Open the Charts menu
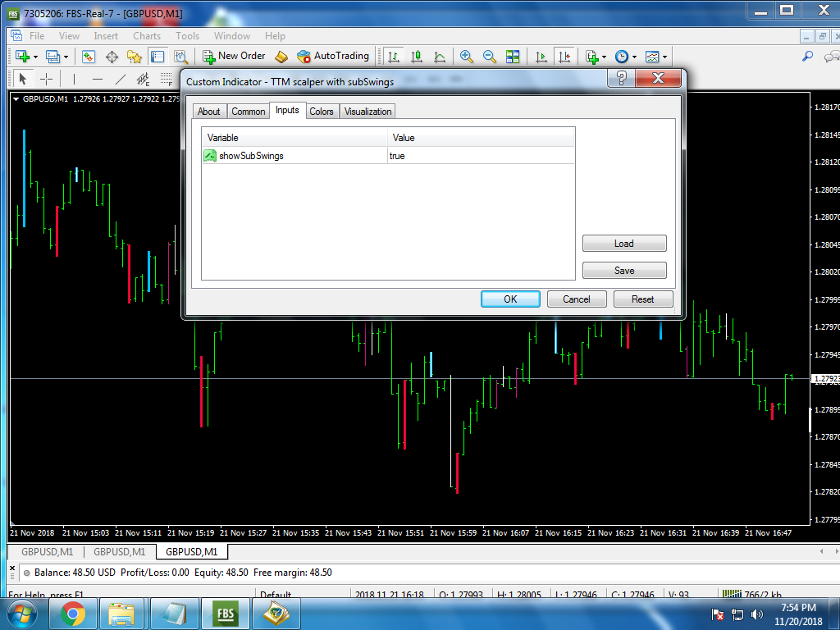 147,36
